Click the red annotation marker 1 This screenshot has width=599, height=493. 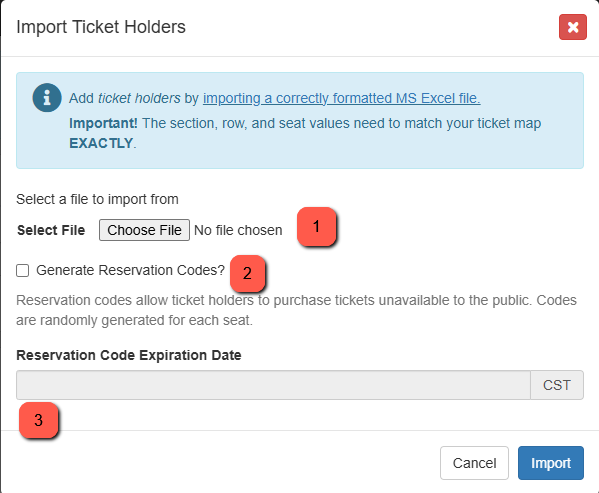[316, 226]
